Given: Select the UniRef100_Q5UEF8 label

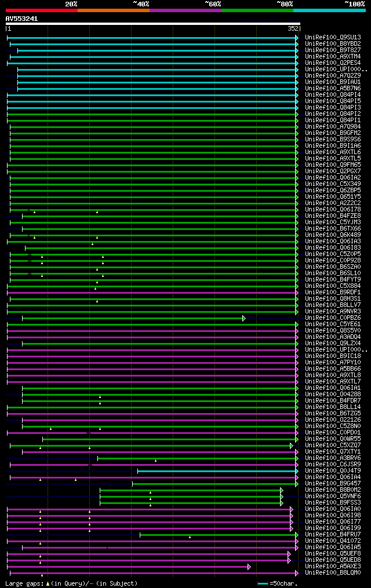Looking at the screenshot, I should tap(333, 554).
